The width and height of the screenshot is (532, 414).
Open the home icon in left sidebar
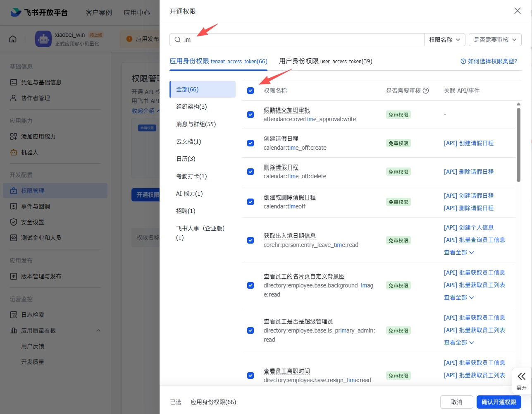pos(12,38)
